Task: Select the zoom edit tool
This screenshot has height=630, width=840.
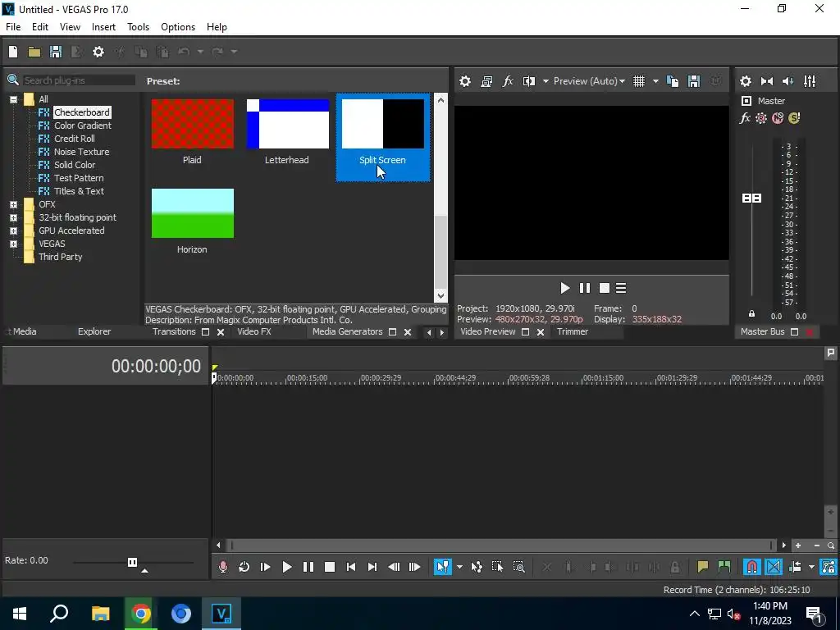Action: click(x=518, y=567)
